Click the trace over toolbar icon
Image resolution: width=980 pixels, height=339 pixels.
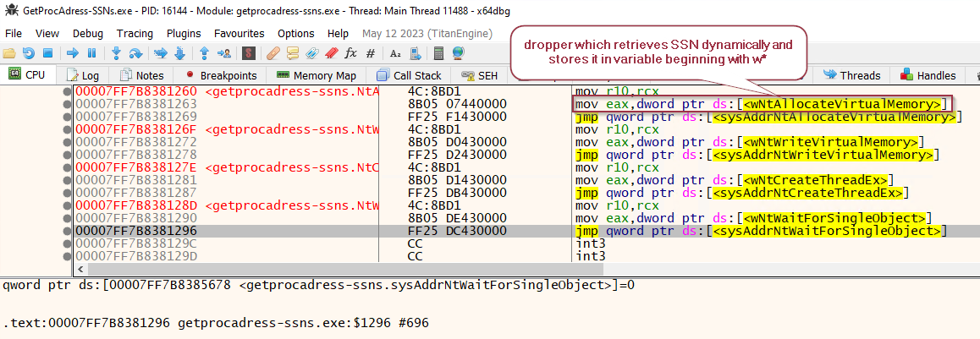point(179,54)
